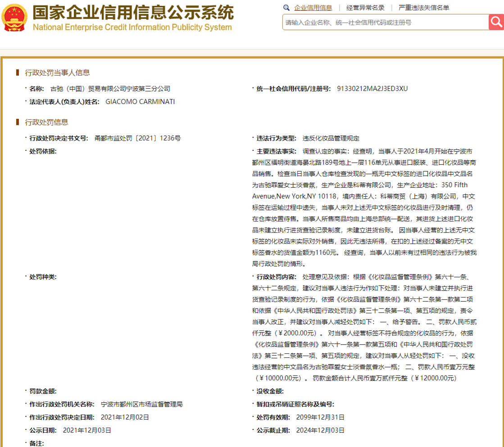Select penalty validity date 2099年12月31日
This screenshot has height=447, width=504.
pyautogui.click(x=320, y=417)
